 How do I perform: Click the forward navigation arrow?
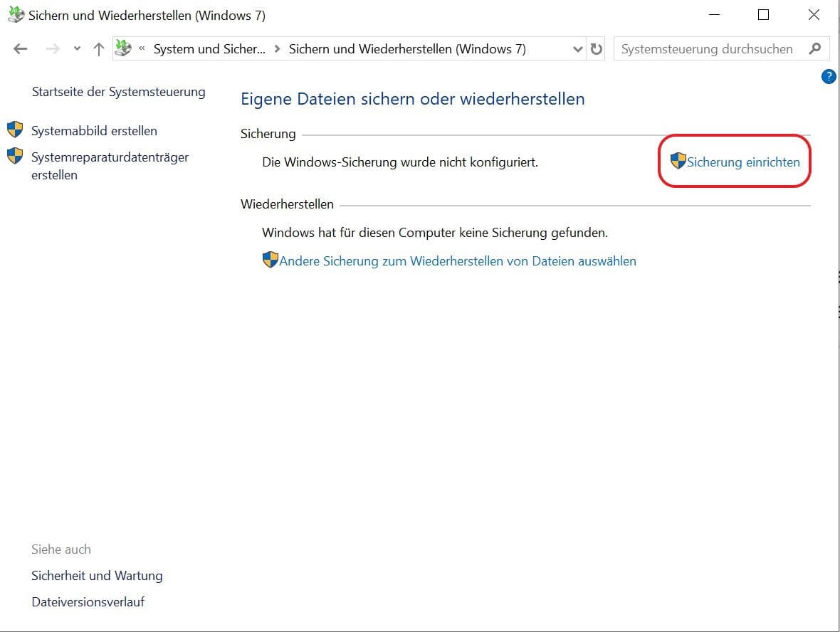53,49
